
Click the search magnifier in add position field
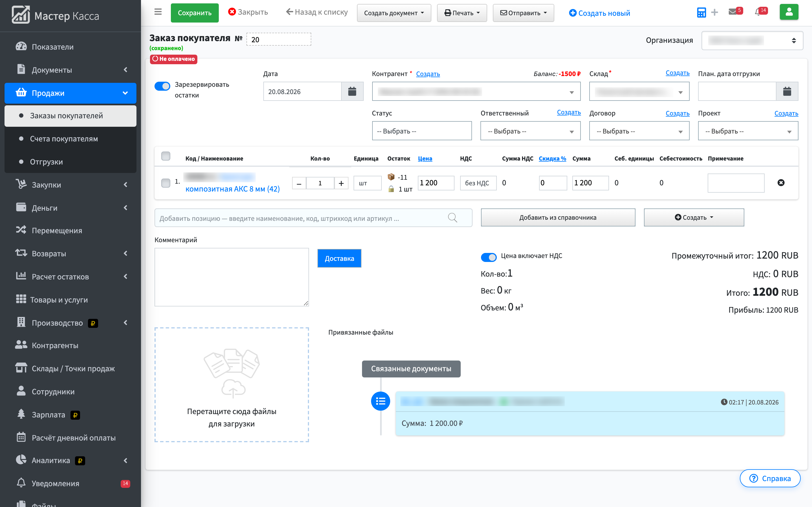click(452, 218)
